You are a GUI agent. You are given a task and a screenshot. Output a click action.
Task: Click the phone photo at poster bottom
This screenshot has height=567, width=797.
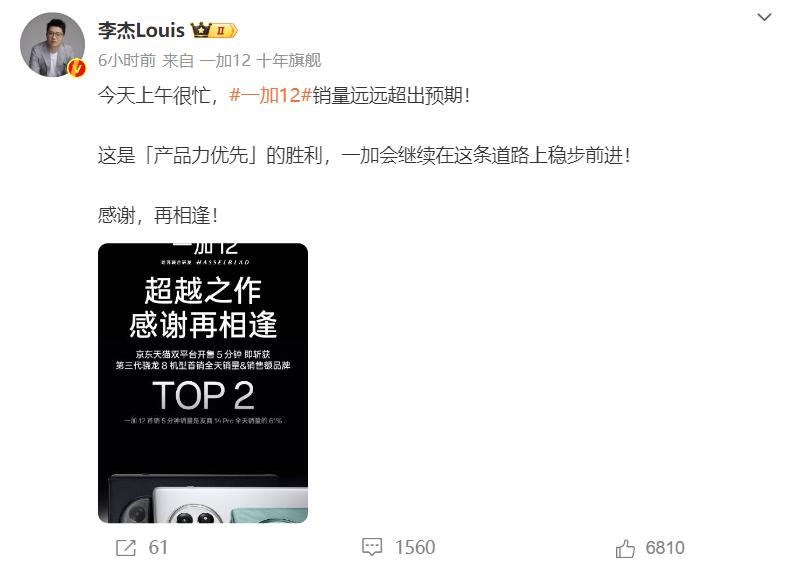208,498
